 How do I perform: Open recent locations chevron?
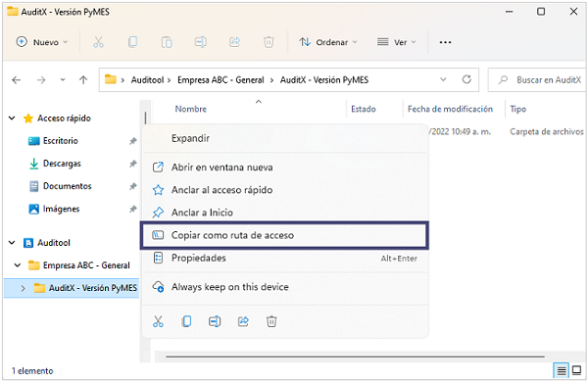click(x=63, y=79)
